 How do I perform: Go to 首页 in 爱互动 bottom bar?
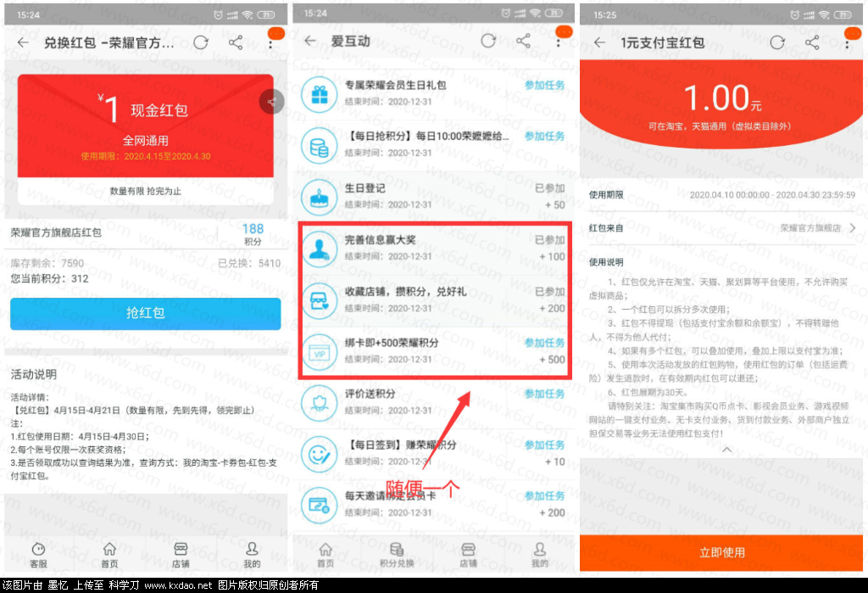click(x=325, y=555)
